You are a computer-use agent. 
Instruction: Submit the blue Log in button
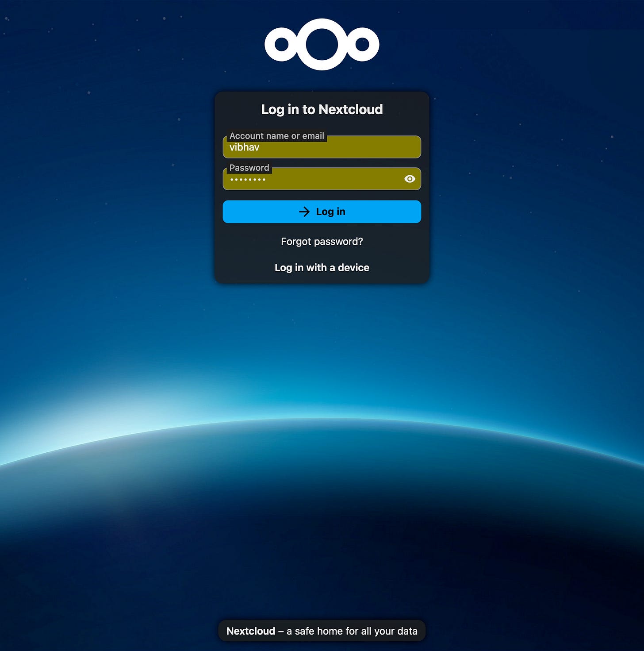tap(322, 212)
